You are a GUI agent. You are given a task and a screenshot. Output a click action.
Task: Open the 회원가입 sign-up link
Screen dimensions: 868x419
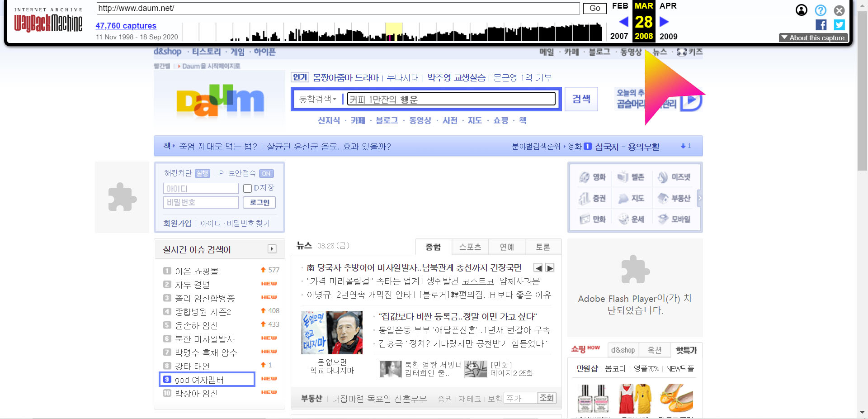pyautogui.click(x=177, y=223)
